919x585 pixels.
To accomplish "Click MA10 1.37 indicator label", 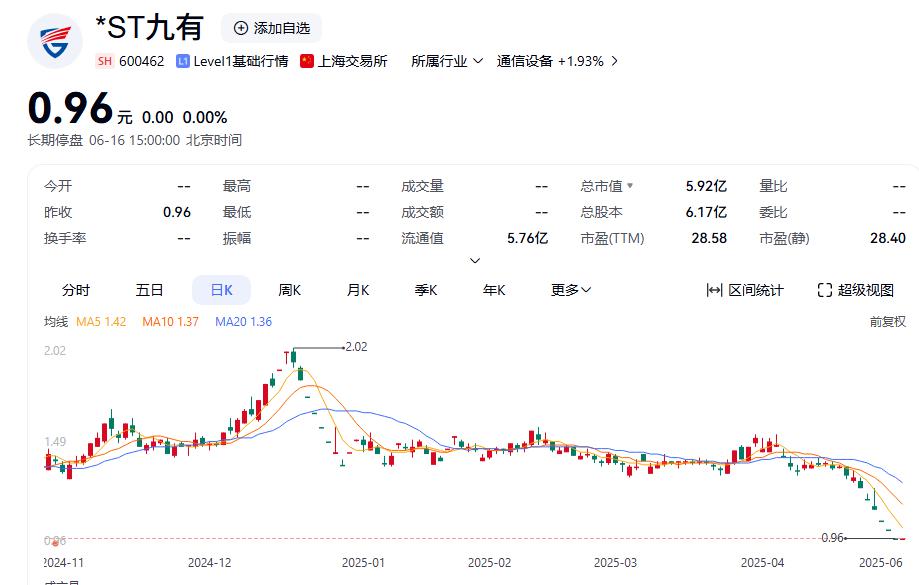I will (x=171, y=321).
